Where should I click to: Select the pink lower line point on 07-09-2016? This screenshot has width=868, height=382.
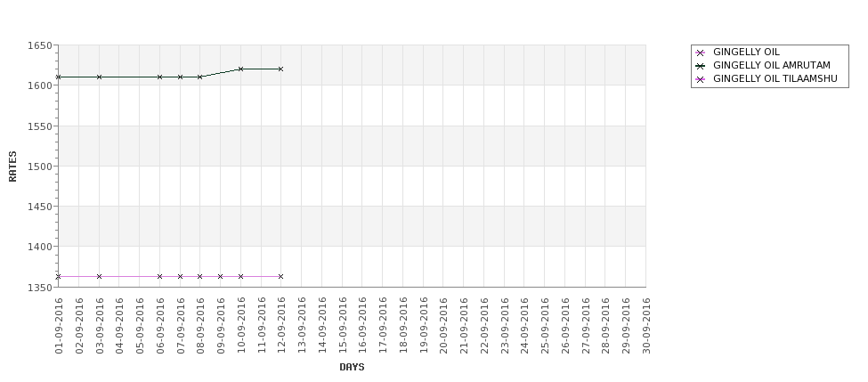point(180,276)
